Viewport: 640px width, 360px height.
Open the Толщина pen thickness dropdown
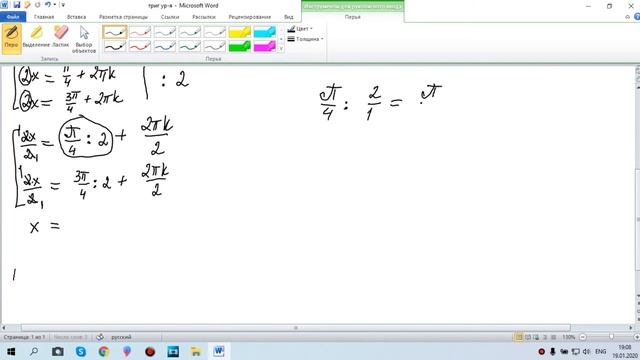click(x=305, y=39)
